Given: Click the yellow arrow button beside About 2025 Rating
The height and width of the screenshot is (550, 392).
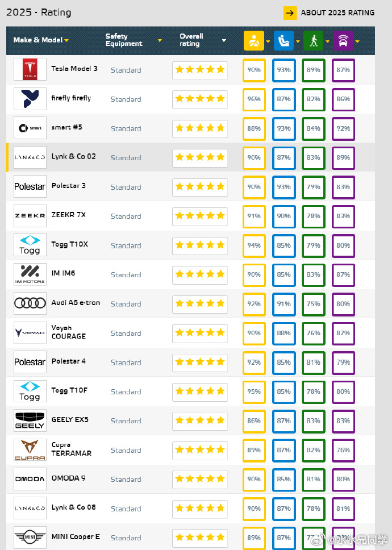Looking at the screenshot, I should click(x=290, y=13).
